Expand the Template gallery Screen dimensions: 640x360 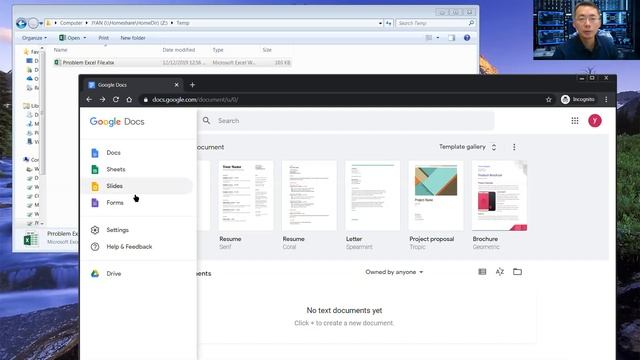coord(468,147)
